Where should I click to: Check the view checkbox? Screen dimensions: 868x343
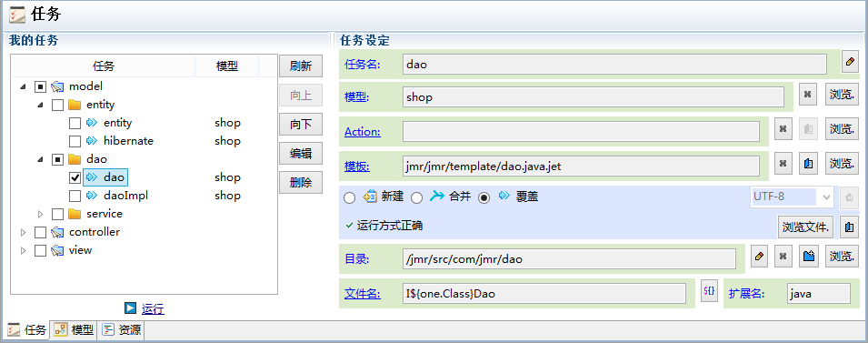(40, 250)
